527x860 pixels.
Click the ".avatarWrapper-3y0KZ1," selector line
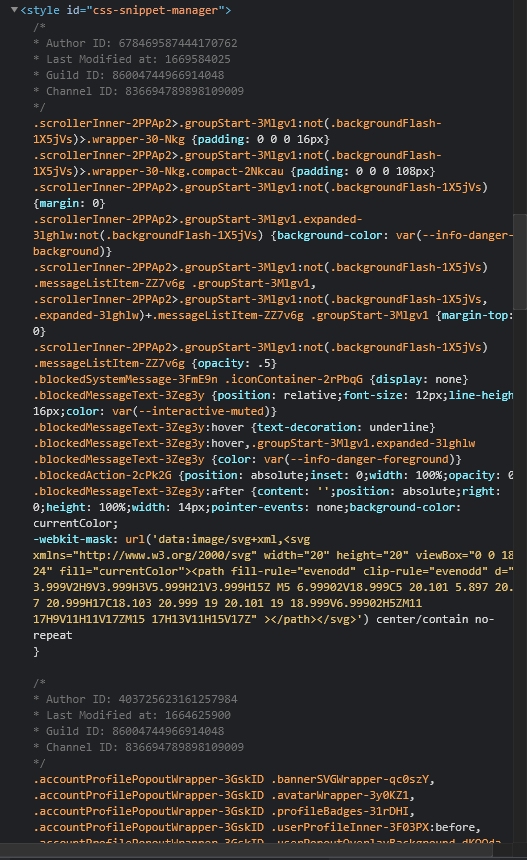coord(224,795)
